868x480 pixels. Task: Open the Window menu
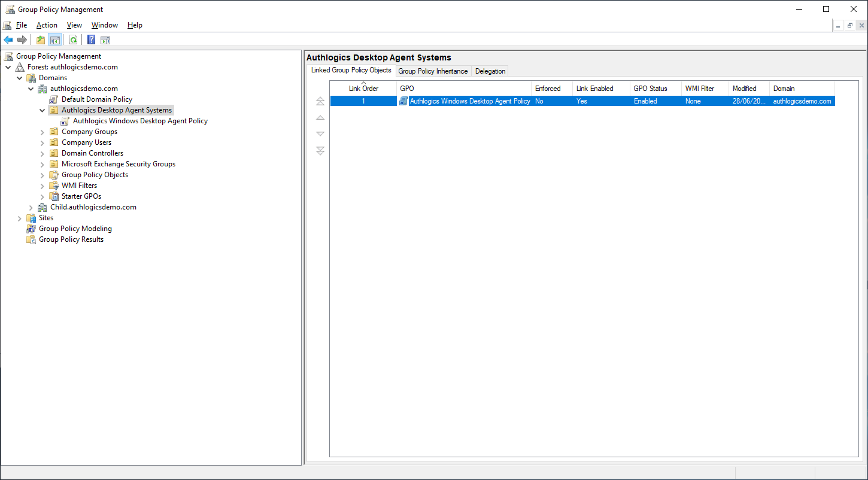point(105,25)
